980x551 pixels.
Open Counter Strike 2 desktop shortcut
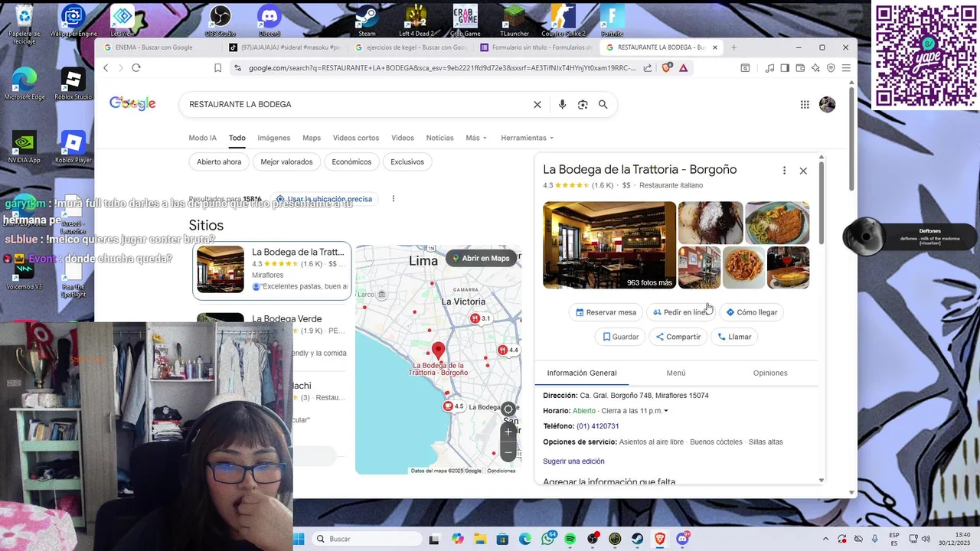563,20
